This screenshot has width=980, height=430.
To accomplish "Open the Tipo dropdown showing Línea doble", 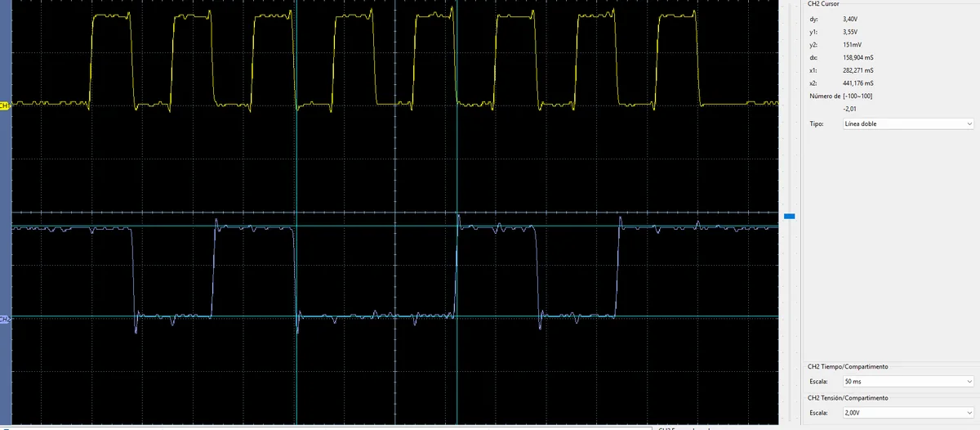I will pyautogui.click(x=907, y=123).
